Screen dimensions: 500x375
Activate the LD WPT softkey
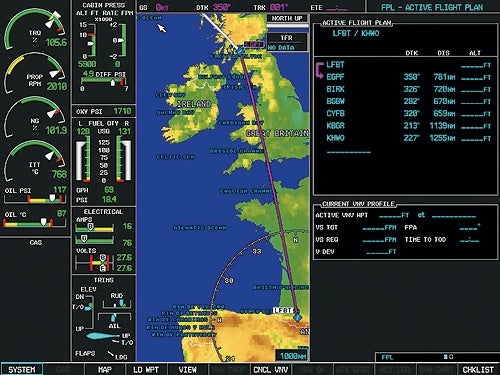(146, 369)
